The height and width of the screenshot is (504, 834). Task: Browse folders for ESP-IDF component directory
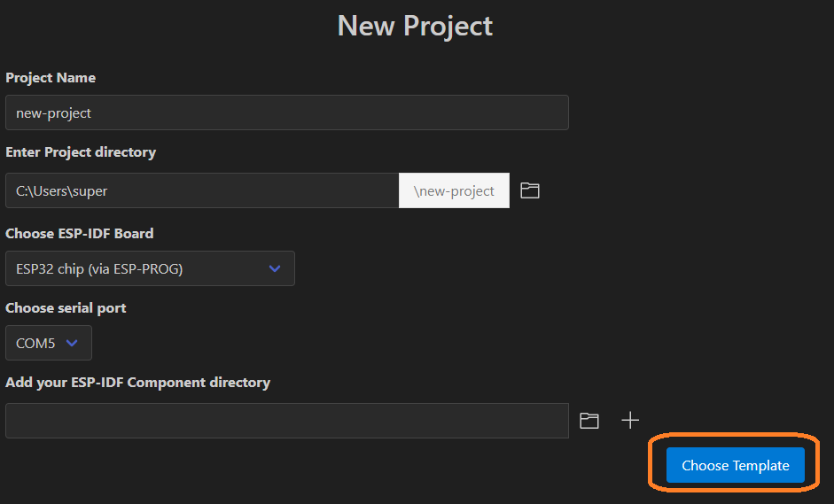click(589, 421)
